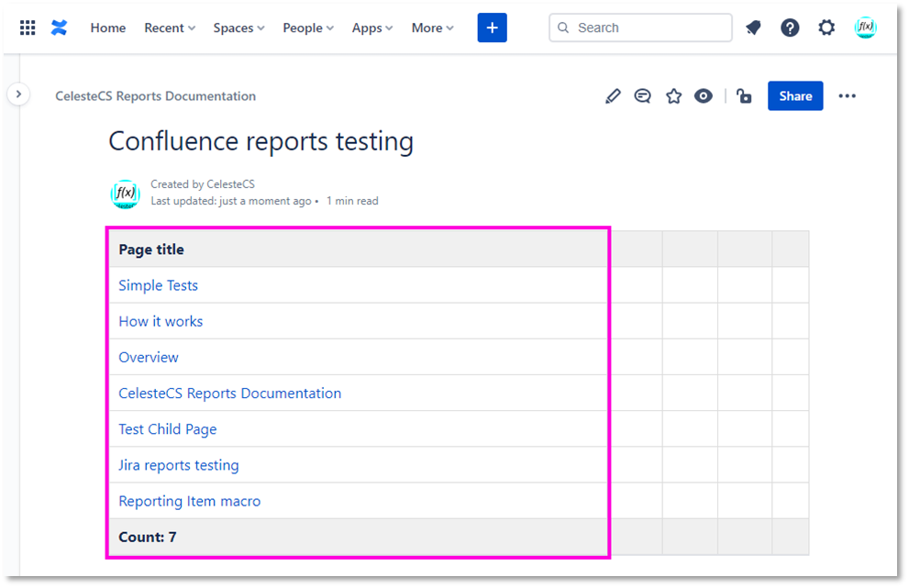
Task: Expand the Recent dropdown menu
Action: [170, 28]
